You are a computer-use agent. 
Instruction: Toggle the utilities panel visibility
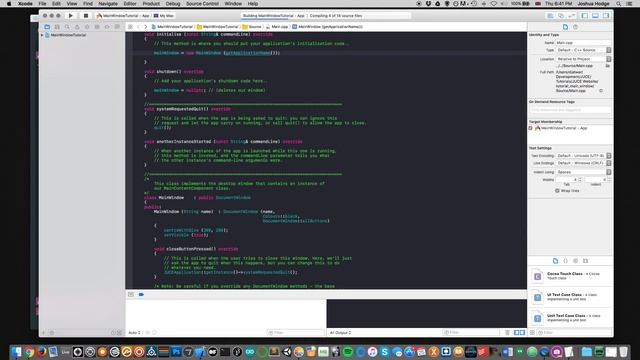point(606,16)
